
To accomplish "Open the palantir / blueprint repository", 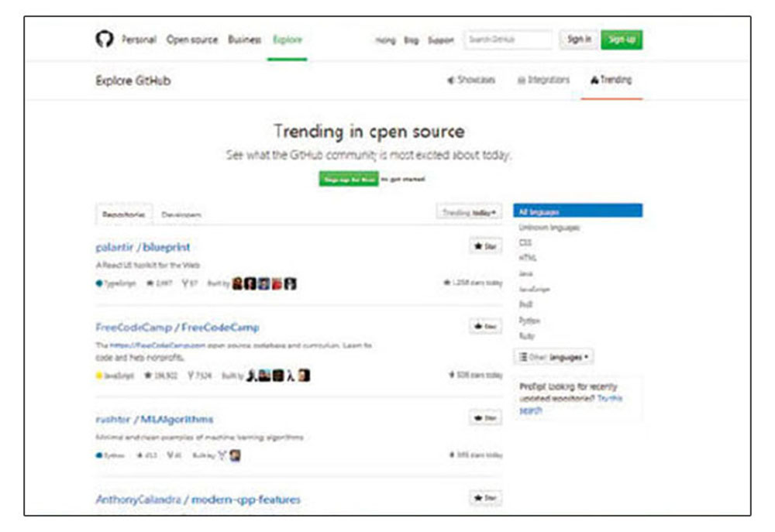I will (143, 247).
